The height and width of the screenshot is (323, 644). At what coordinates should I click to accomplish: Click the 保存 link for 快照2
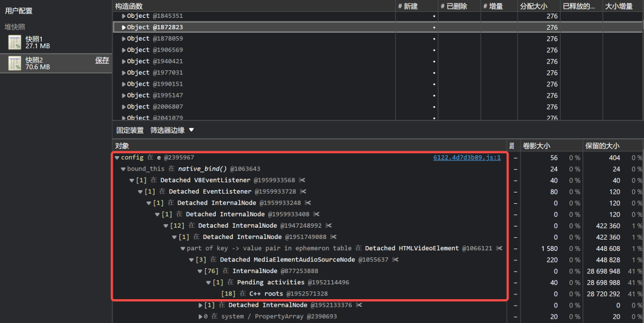(x=102, y=60)
